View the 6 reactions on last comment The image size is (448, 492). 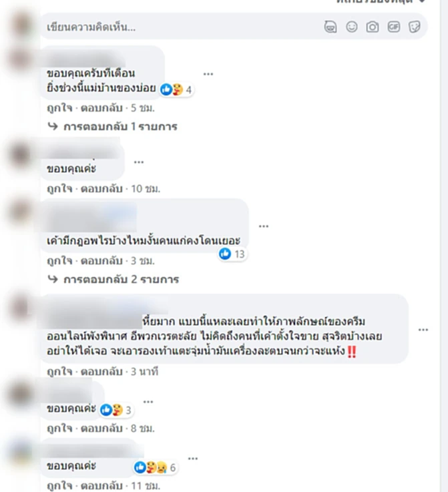pyautogui.click(x=155, y=467)
